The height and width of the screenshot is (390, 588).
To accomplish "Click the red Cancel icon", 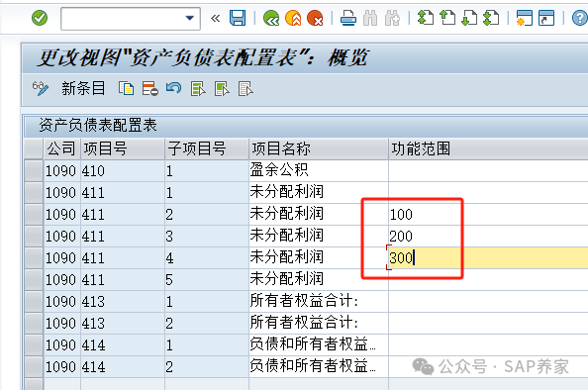I will (315, 18).
